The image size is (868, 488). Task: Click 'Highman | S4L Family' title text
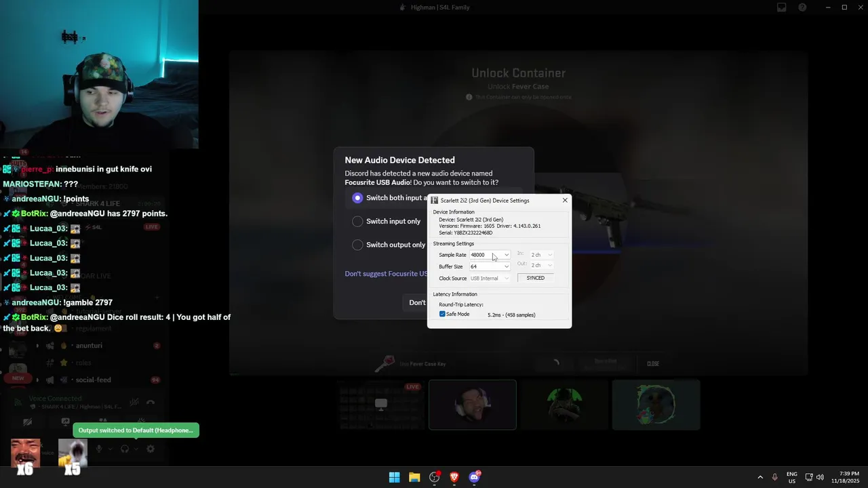(440, 7)
